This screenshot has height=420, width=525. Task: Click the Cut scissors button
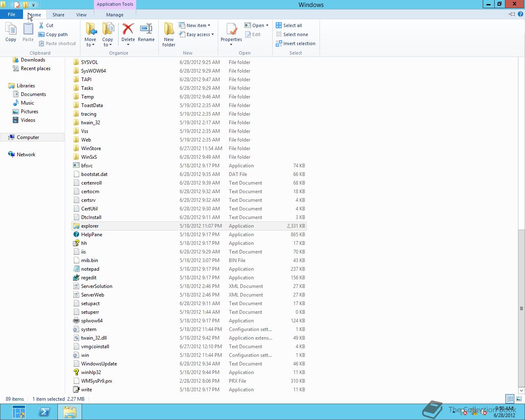(46, 25)
